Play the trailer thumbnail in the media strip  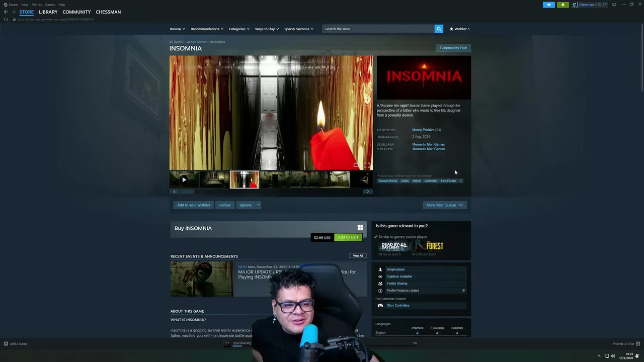(184, 179)
